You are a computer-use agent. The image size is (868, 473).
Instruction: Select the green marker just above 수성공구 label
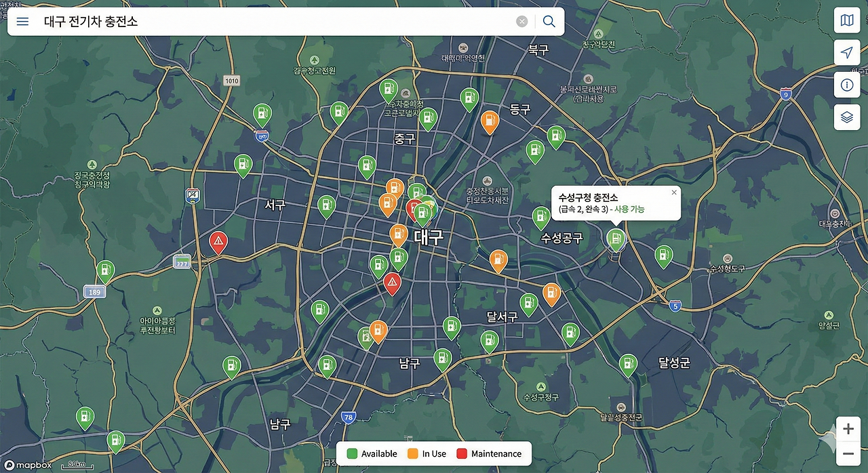pos(541,218)
